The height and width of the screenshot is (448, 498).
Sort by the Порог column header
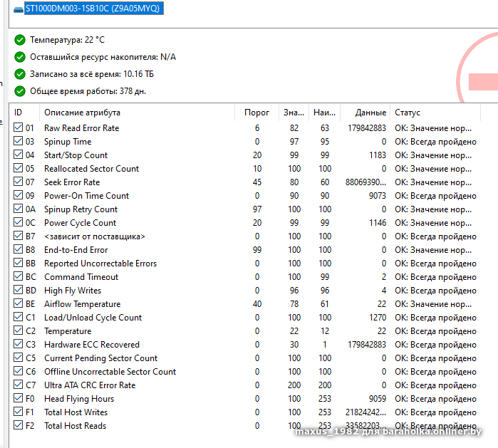tap(257, 113)
